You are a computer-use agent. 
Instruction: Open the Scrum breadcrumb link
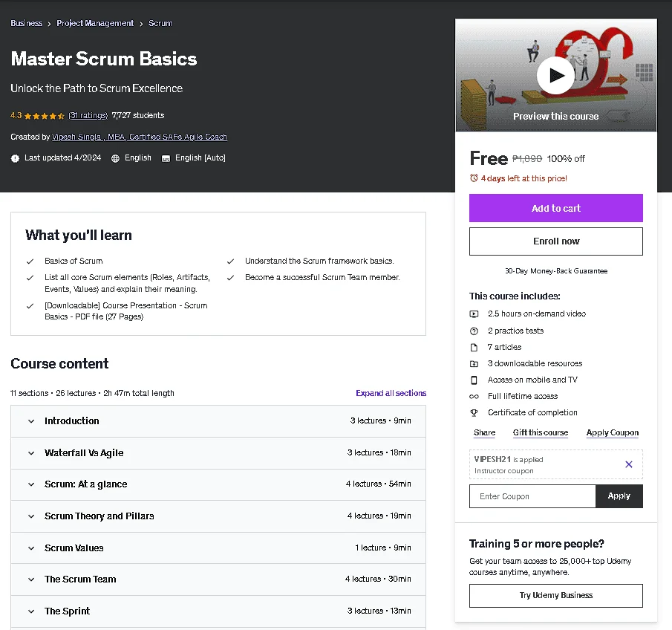pos(160,23)
